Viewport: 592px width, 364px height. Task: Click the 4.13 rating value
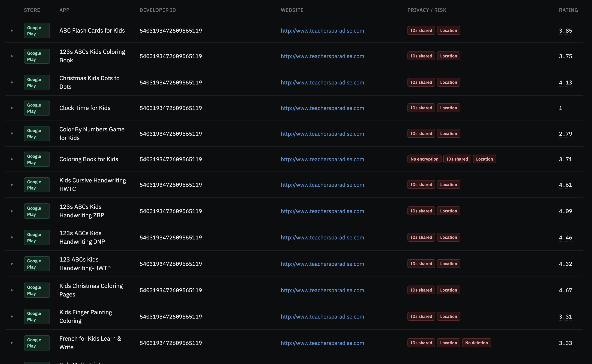point(565,83)
